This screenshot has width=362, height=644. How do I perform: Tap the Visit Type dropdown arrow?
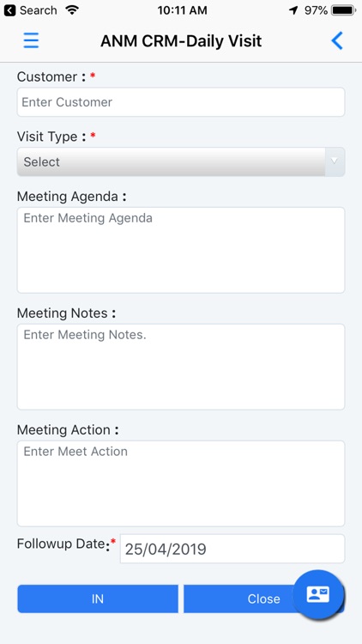click(335, 161)
